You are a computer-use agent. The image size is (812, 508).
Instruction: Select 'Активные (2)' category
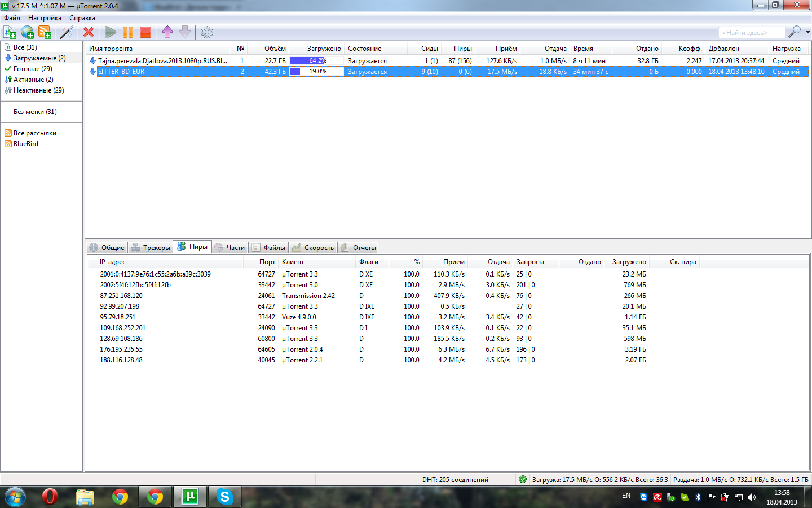point(33,80)
